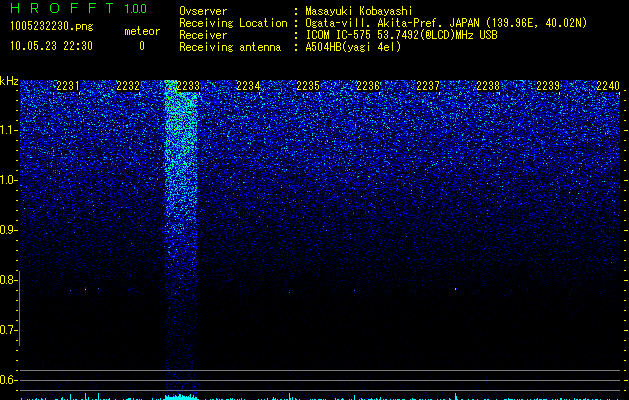Click the 2231 time marker

click(x=68, y=86)
